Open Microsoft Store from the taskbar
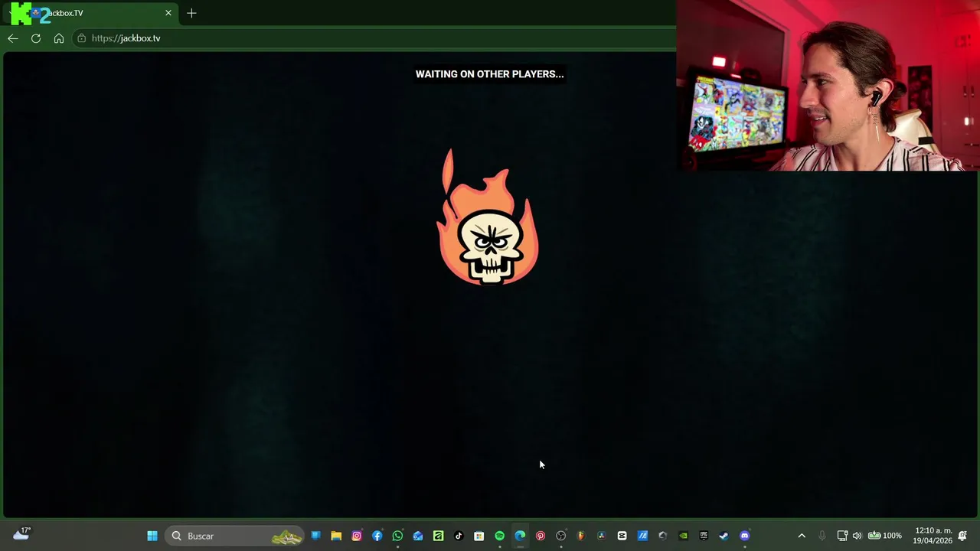 click(x=479, y=536)
